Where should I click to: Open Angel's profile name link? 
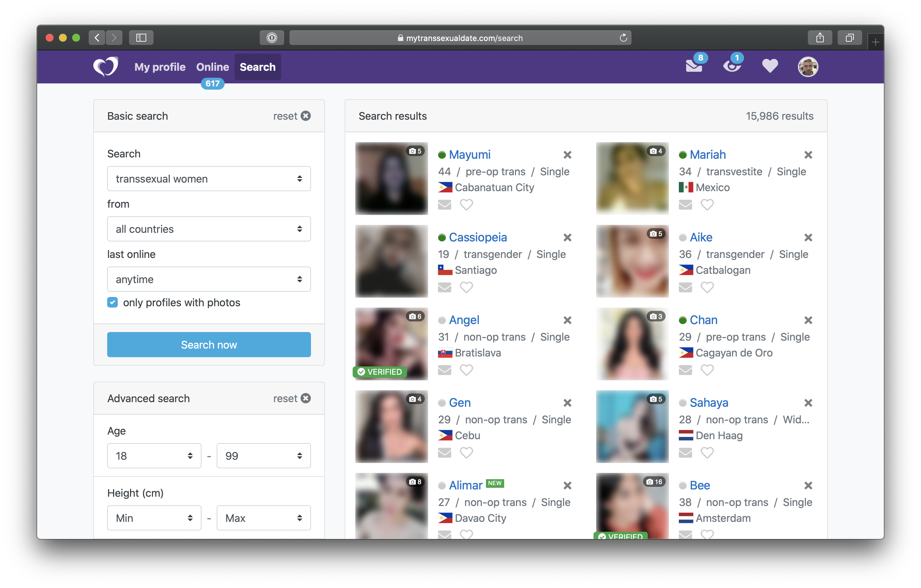click(x=463, y=320)
